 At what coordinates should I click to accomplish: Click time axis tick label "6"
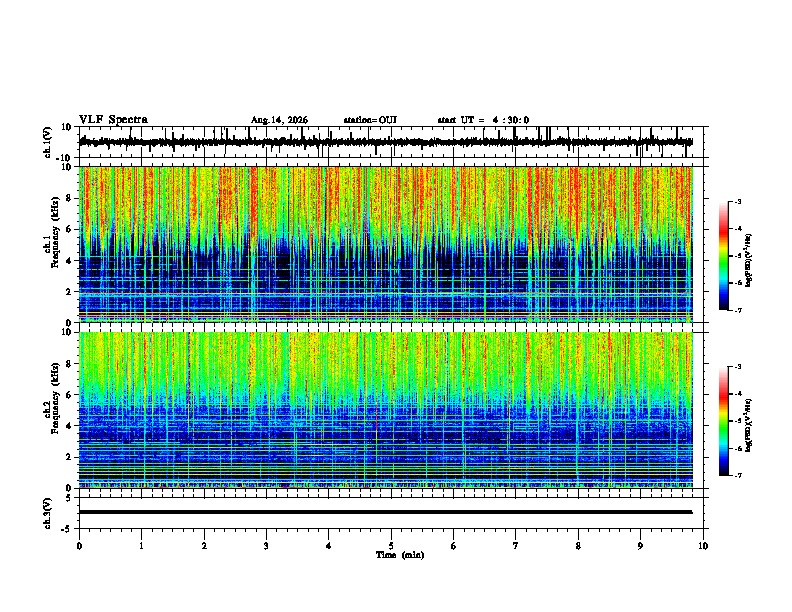pyautogui.click(x=453, y=546)
